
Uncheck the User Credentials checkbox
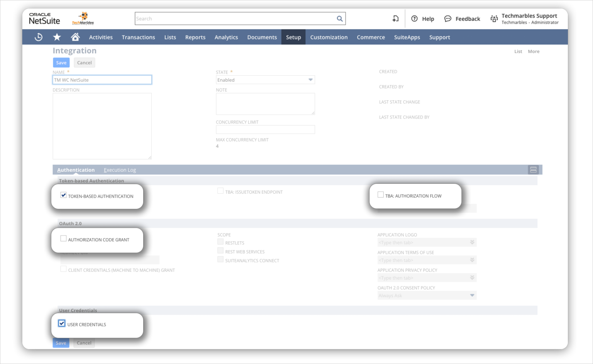tap(62, 323)
